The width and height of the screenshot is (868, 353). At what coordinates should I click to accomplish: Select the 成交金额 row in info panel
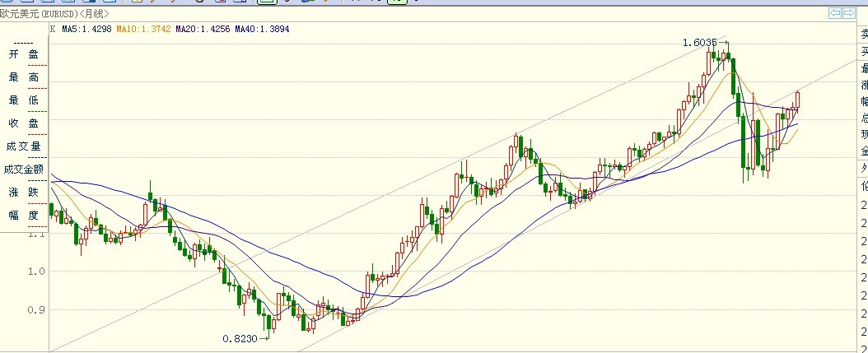[x=24, y=170]
